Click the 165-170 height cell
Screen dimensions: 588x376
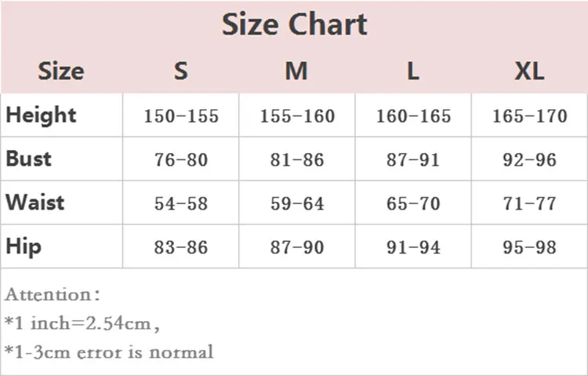[x=529, y=115]
